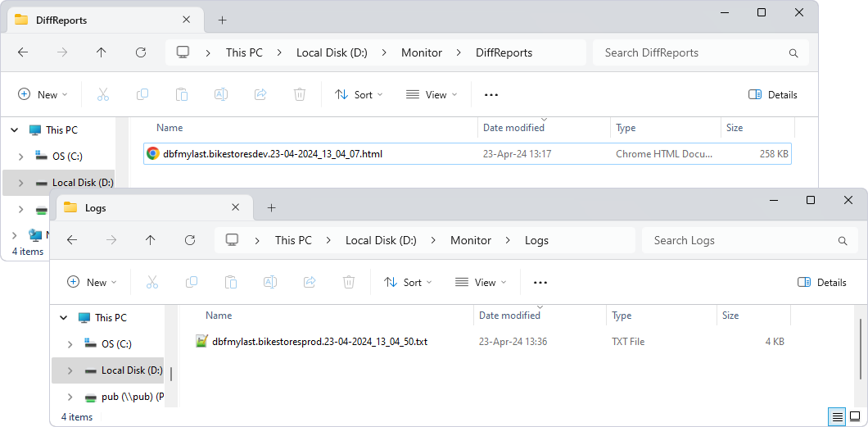
Task: Add new tab in DiffReports window
Action: pos(222,20)
